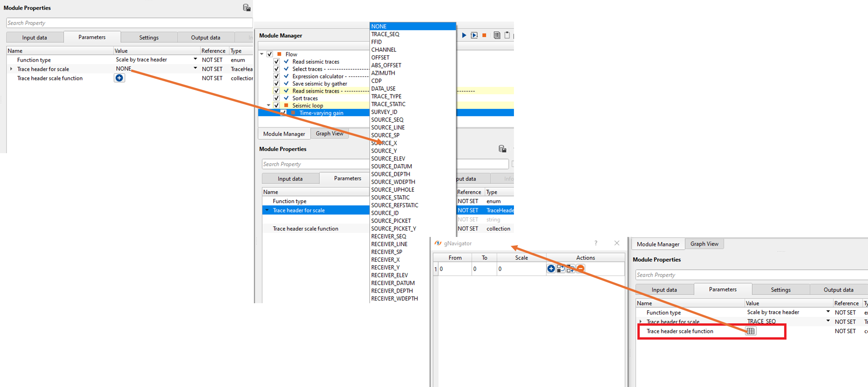The image size is (868, 387).
Task: Click the question mark help button in gNavigator
Action: 596,243
